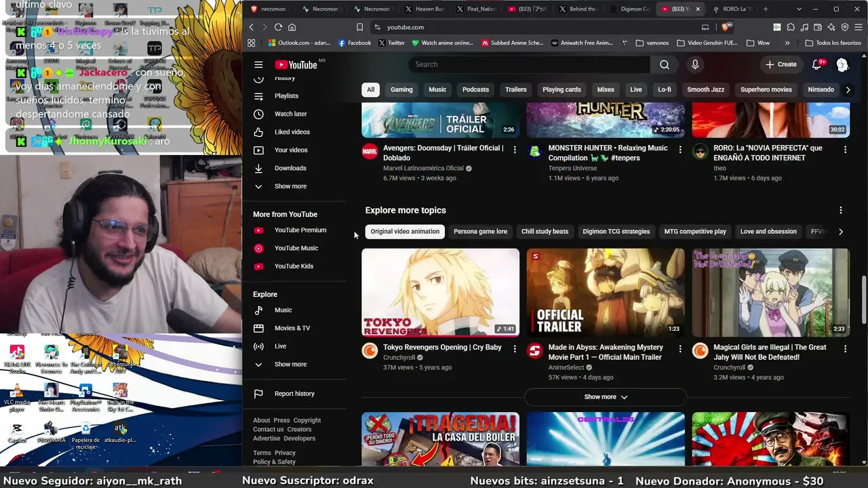Open the Privacy footer link

point(285,453)
